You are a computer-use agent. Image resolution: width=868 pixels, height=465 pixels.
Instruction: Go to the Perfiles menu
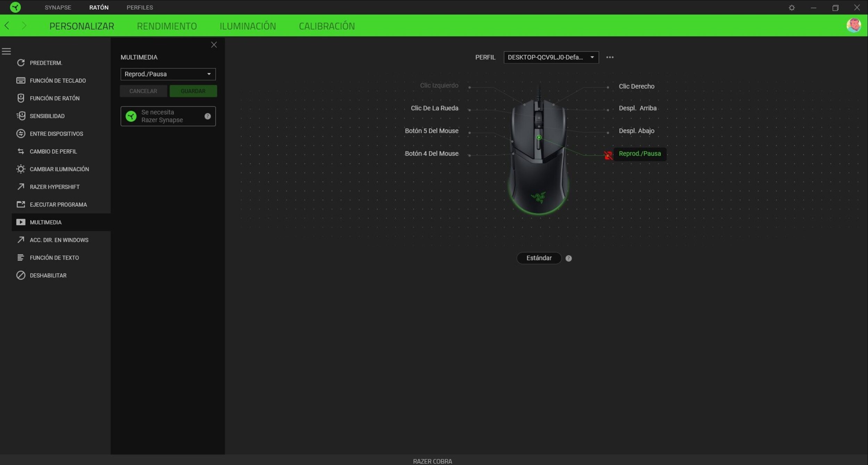click(x=140, y=7)
